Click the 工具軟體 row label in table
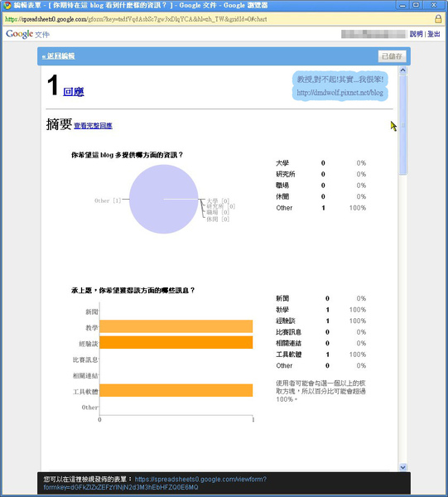The width and height of the screenshot is (448, 497). click(x=288, y=355)
